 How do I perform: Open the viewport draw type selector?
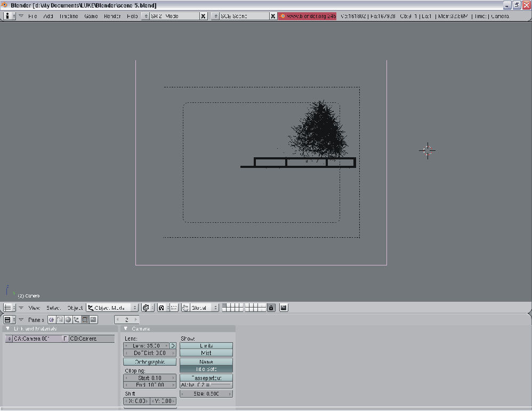(x=148, y=308)
